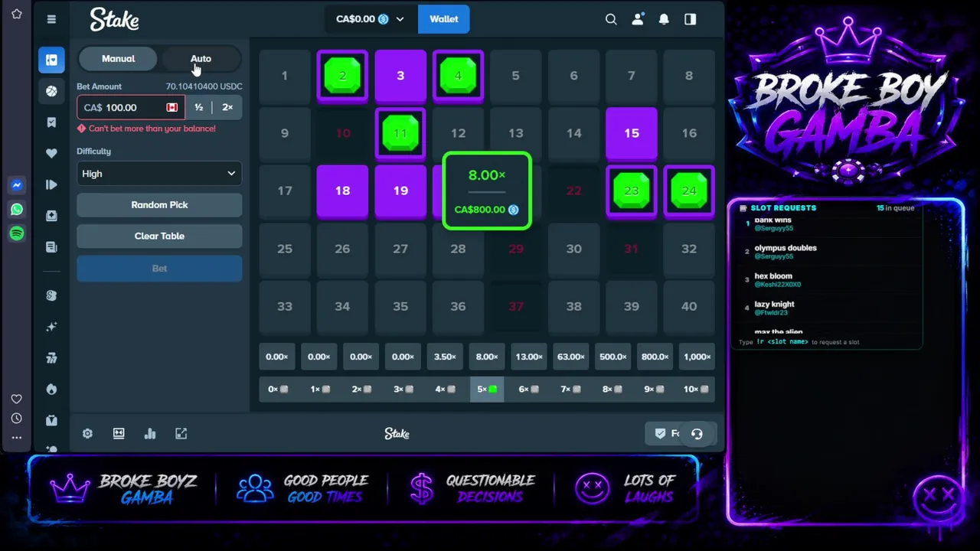Click the 1,000× payout multiplier box
Viewport: 980px width, 551px height.
coord(697,357)
